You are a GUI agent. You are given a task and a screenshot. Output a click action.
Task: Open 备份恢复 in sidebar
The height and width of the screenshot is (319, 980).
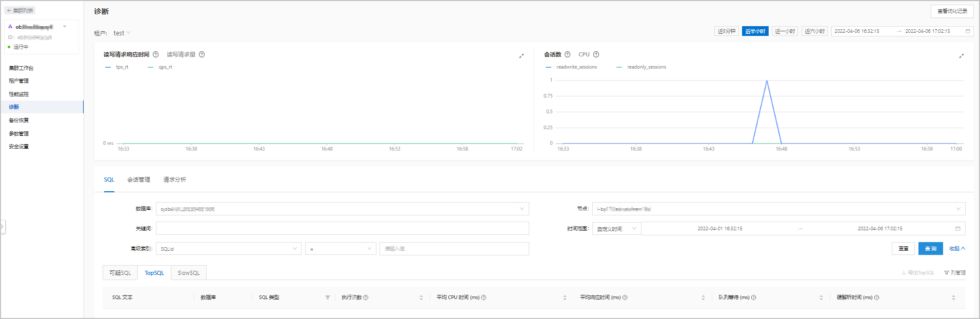[x=19, y=120]
